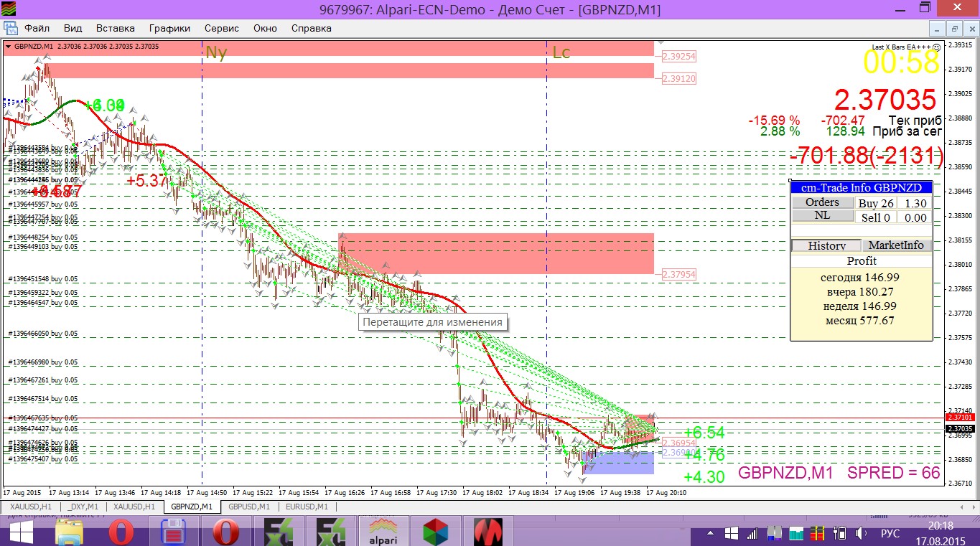Click the chart window icon beside Файл

tap(11, 28)
